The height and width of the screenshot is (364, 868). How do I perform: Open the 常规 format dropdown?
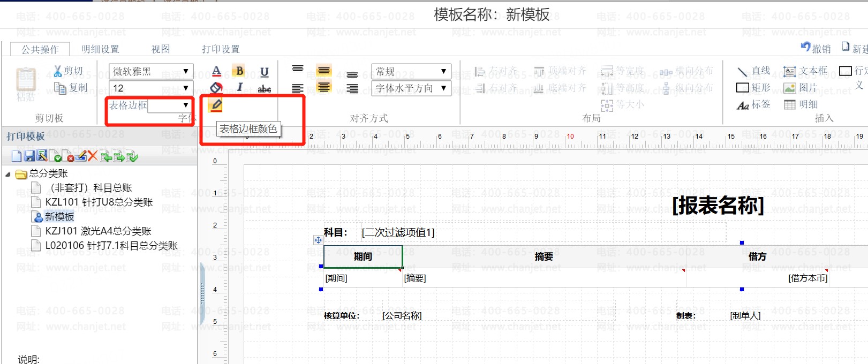411,71
